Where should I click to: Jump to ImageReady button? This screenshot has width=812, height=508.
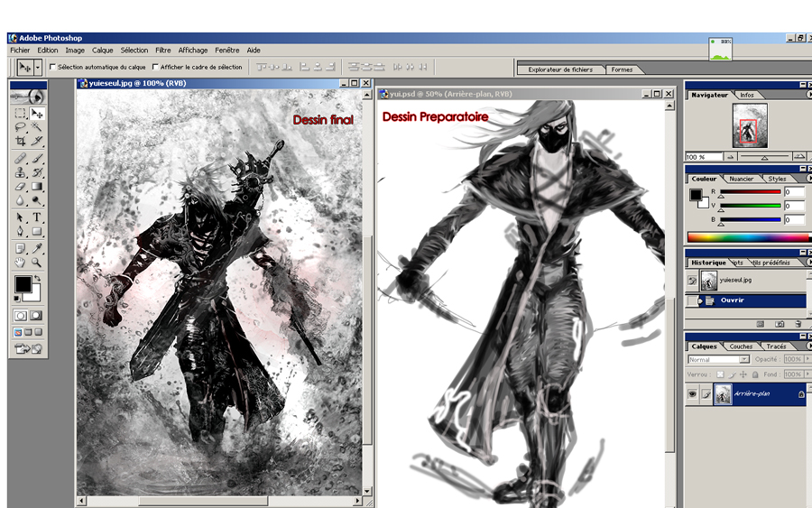[29, 348]
